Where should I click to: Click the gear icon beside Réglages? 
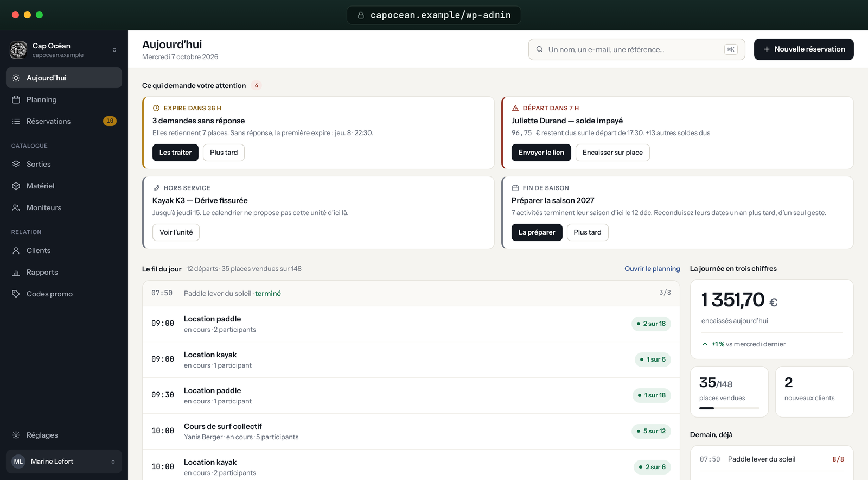pos(16,435)
